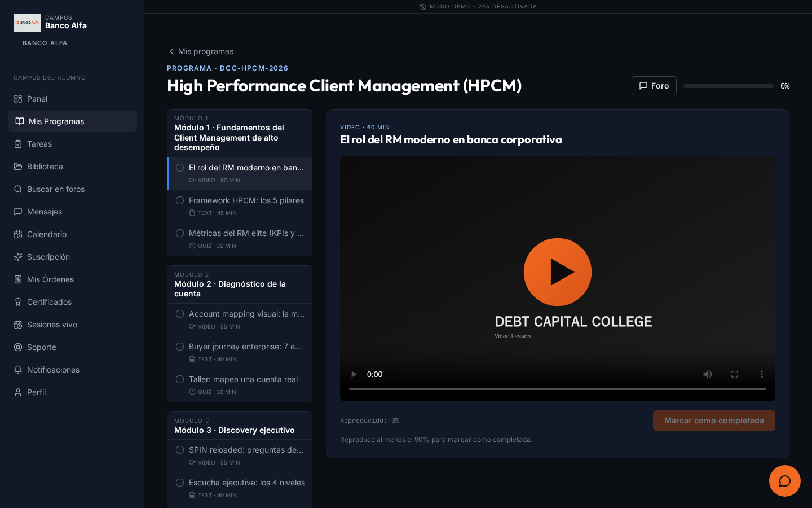Click the Tareas clipboard icon
The width and height of the screenshot is (812, 508).
coord(18,144)
